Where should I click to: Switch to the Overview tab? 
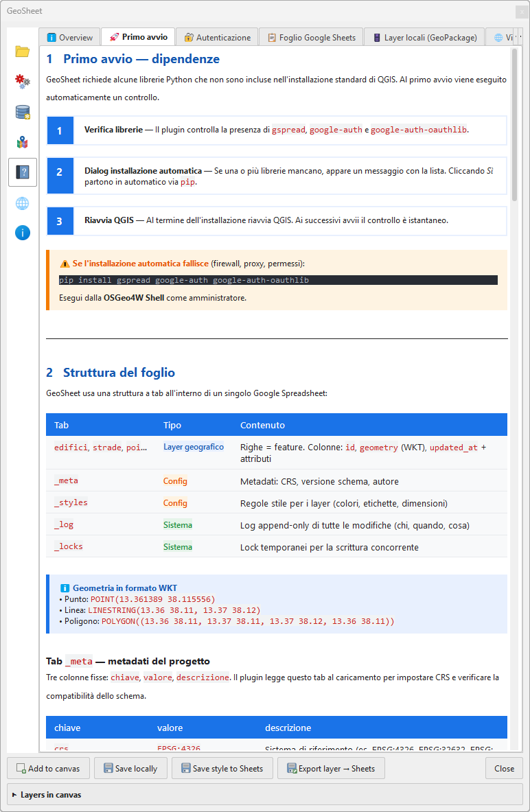click(x=69, y=38)
